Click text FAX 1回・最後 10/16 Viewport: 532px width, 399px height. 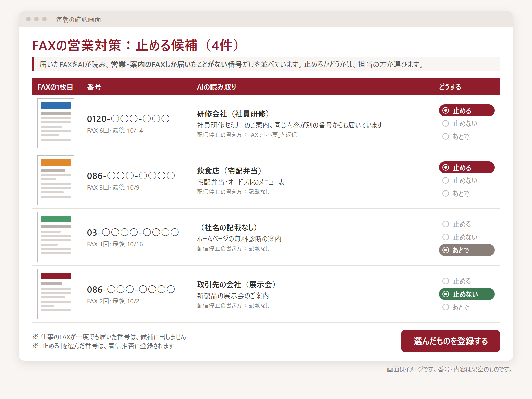coord(115,244)
